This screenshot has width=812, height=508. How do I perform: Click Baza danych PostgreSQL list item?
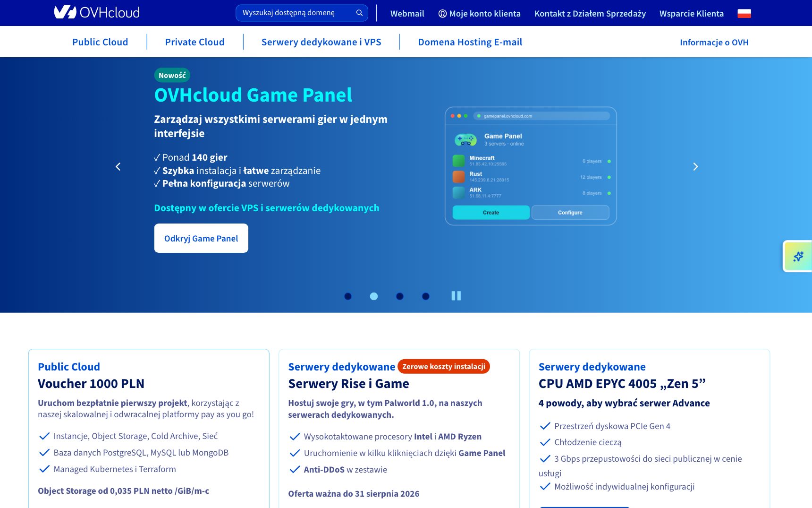pos(141,453)
